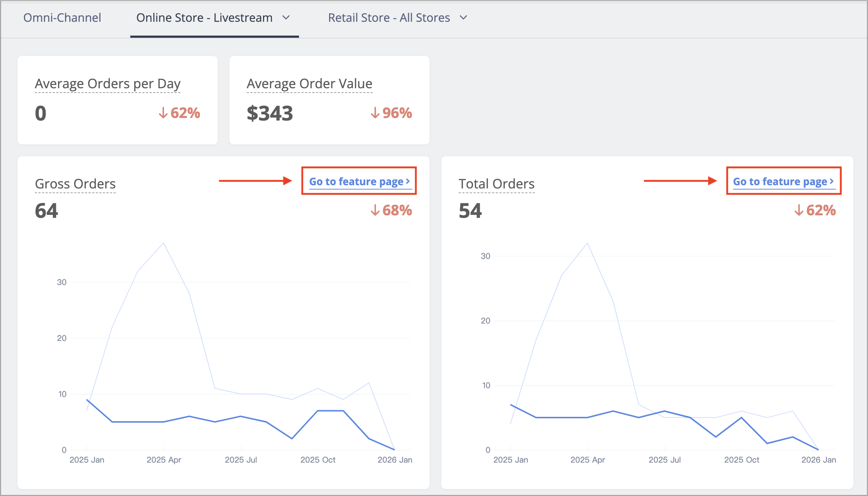The image size is (868, 496).
Task: Expand the Retail Store dropdown chevron
Action: [x=463, y=17]
